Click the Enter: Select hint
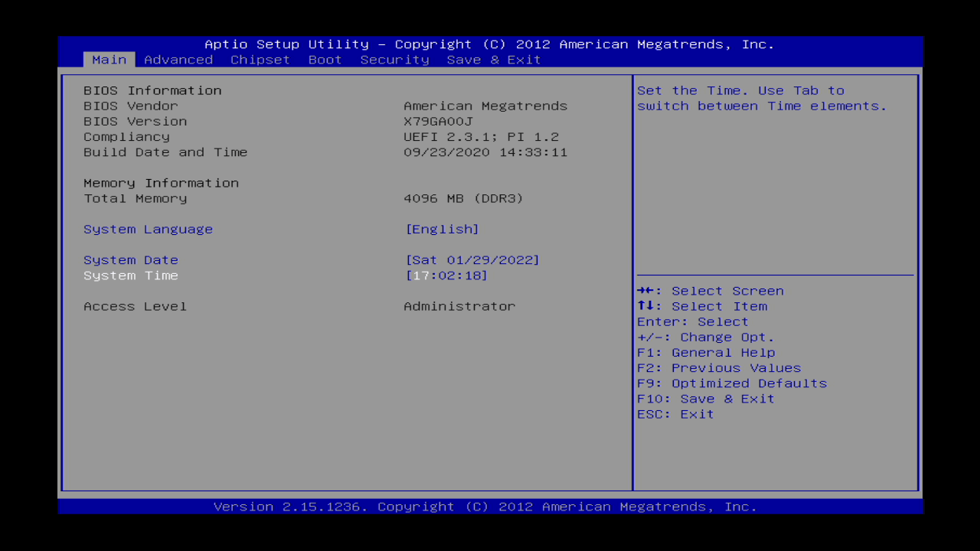This screenshot has height=551, width=980. (693, 321)
